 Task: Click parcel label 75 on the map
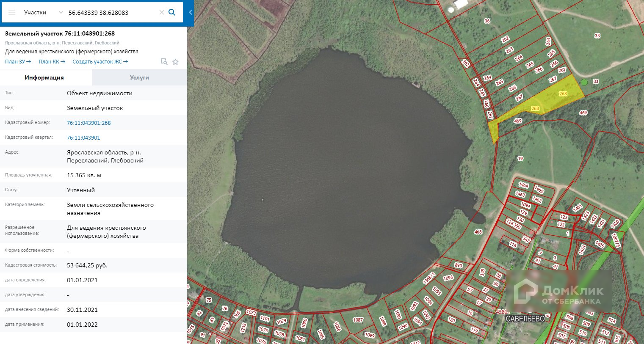209,300
